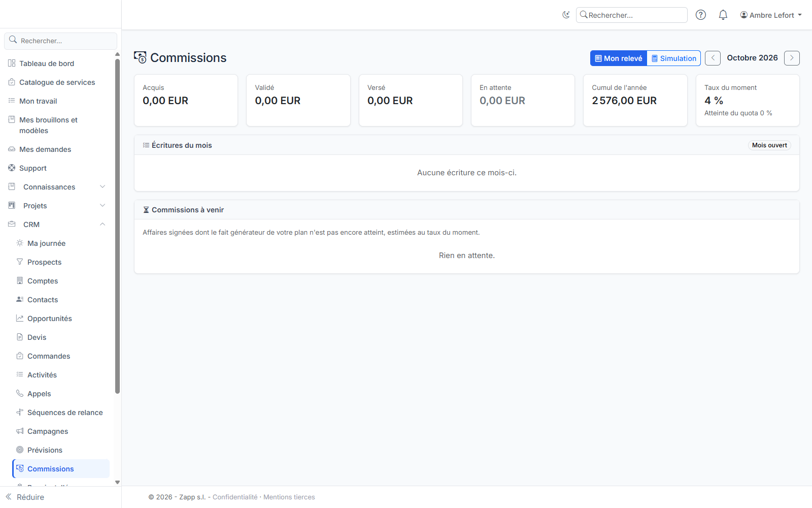Collapse the CRM section chevron
Image resolution: width=812 pixels, height=508 pixels.
tap(103, 224)
